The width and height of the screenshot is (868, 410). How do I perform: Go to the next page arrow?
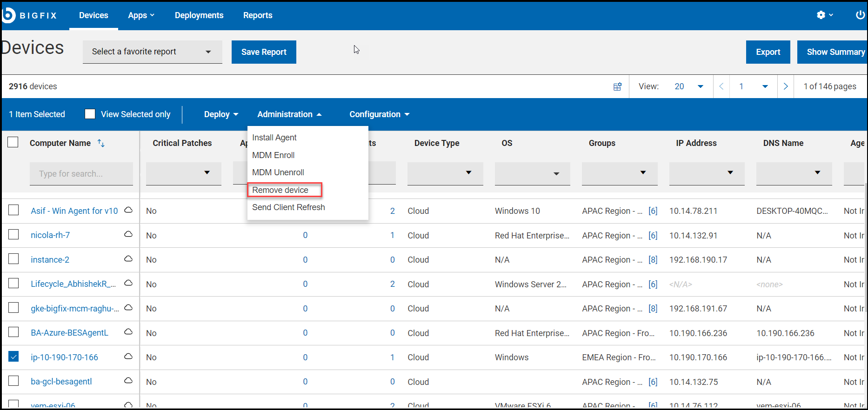(x=786, y=86)
